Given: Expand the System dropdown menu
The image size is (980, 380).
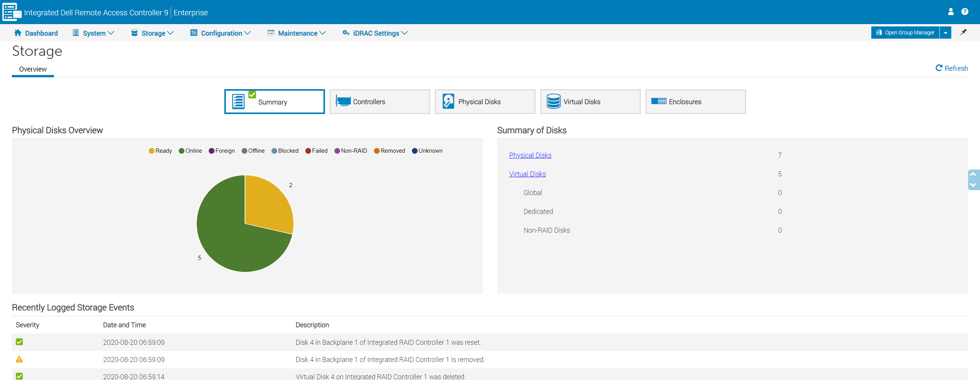Looking at the screenshot, I should [x=111, y=33].
